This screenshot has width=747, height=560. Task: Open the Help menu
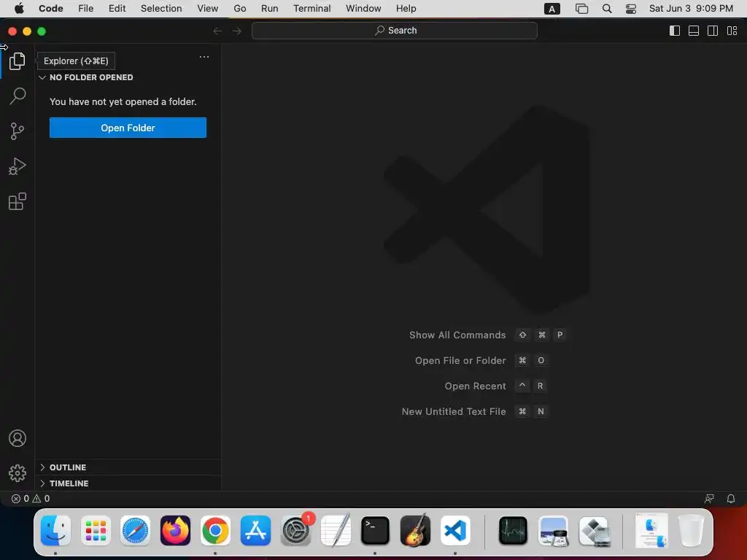pyautogui.click(x=406, y=9)
